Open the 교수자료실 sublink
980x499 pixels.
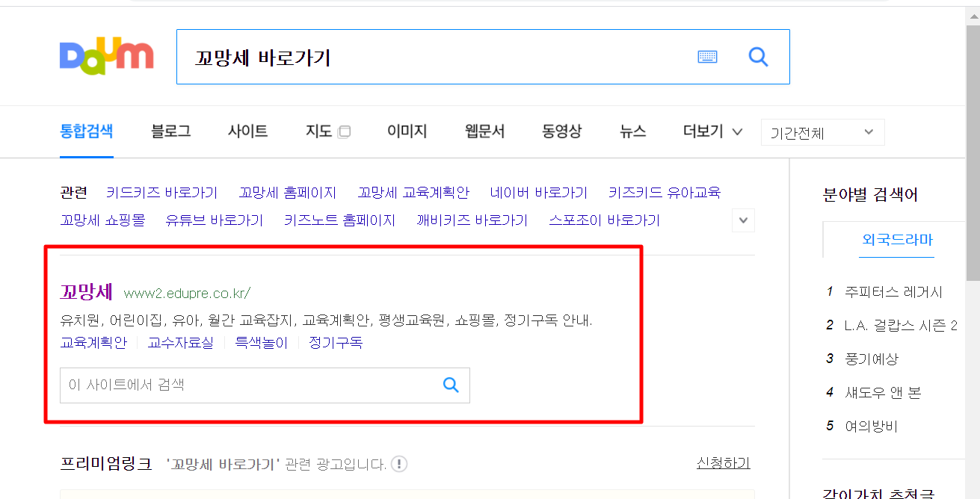click(180, 343)
